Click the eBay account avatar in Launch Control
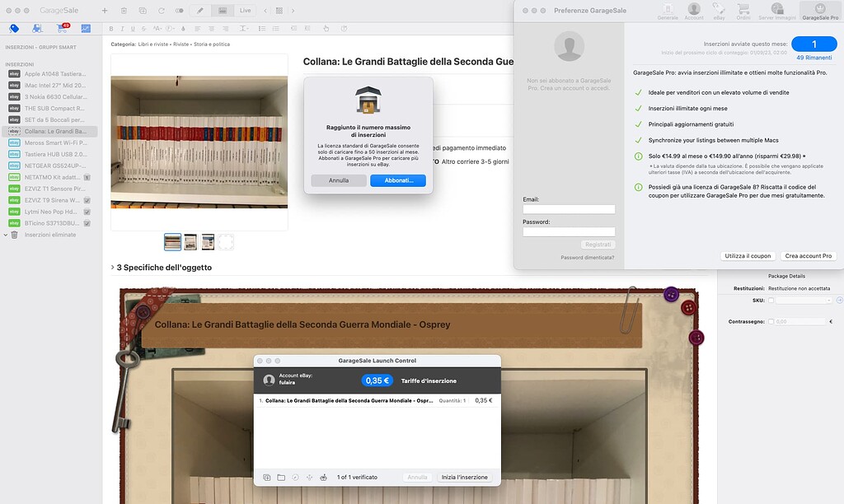This screenshot has height=504, width=844. pos(270,380)
